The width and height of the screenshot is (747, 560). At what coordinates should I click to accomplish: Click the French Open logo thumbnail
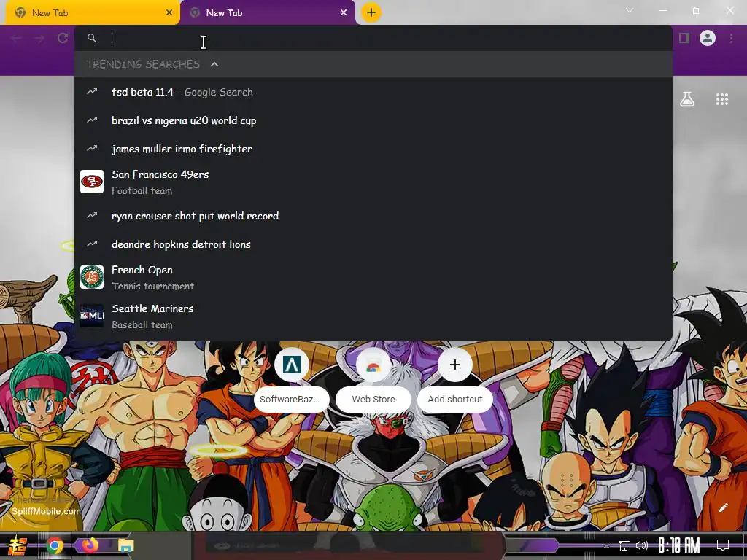[92, 277]
